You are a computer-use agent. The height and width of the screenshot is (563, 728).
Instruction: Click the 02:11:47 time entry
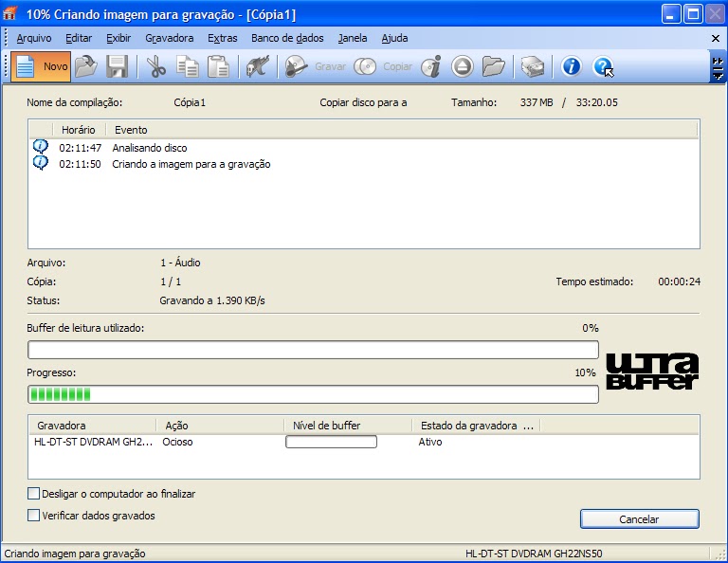(x=80, y=148)
